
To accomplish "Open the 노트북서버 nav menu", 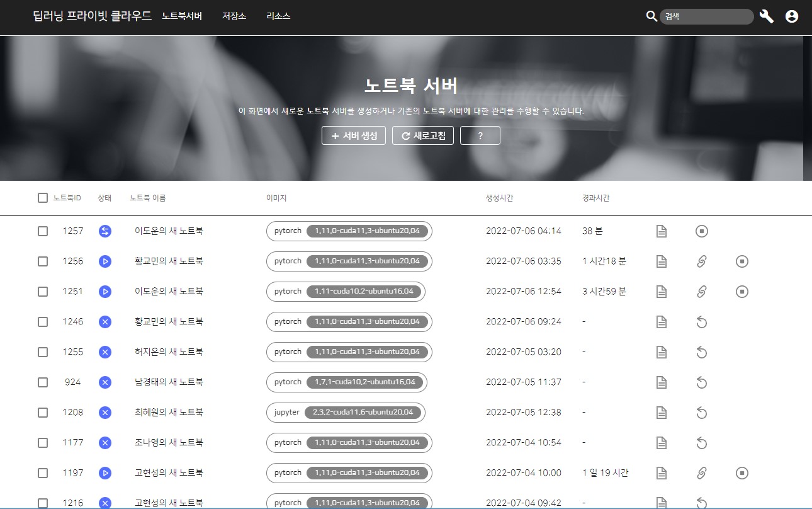I will click(182, 16).
